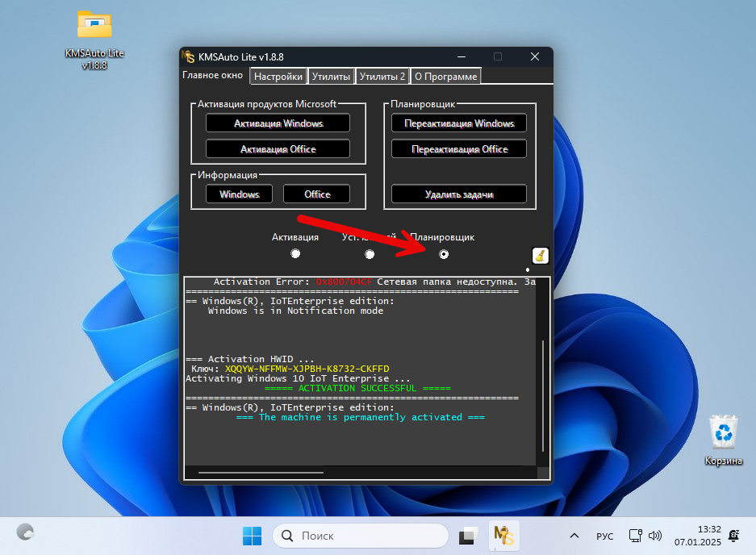Select the Активация radio button
Viewport: 756px width, 555px height.
[295, 254]
